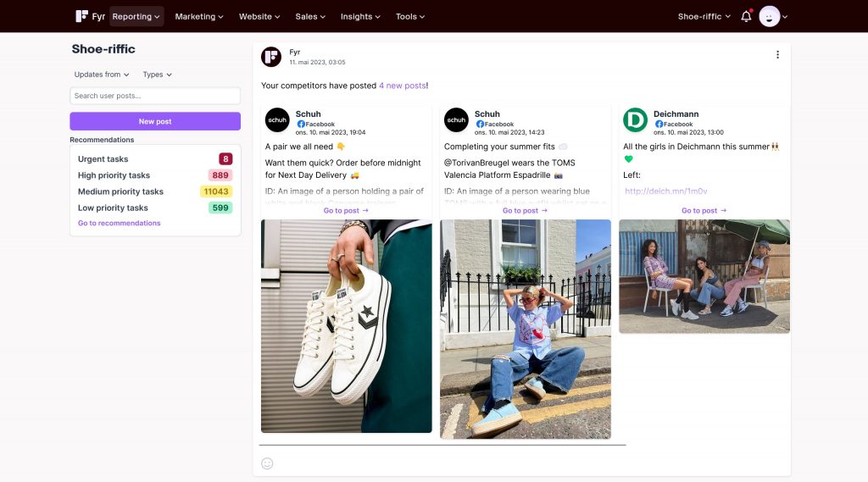Click the second Schuh post's profile logo
868x482 pixels.
click(456, 120)
